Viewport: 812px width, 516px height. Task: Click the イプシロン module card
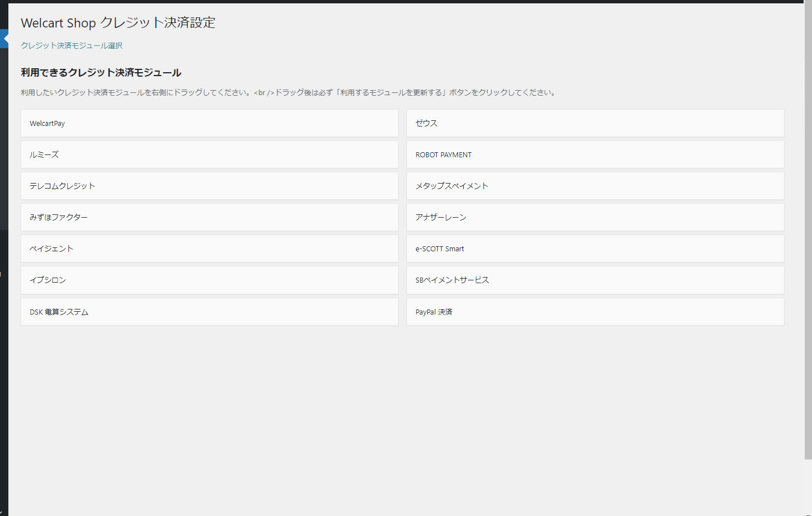210,280
